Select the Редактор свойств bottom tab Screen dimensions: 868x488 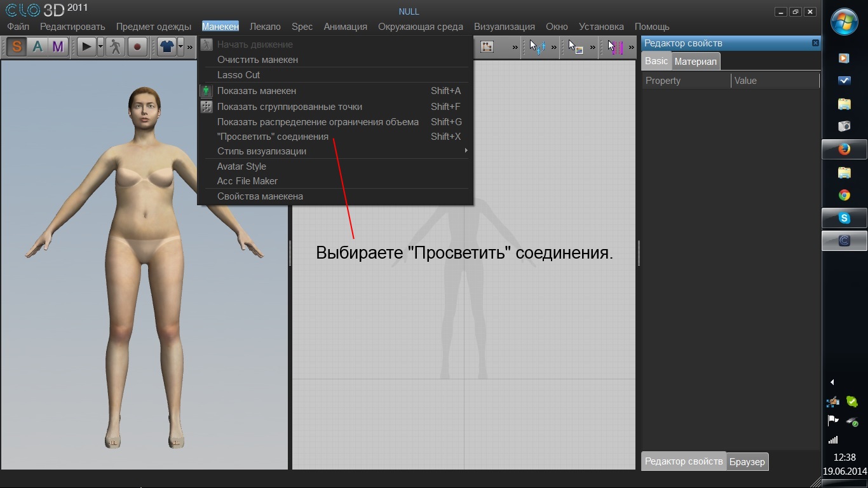click(683, 461)
